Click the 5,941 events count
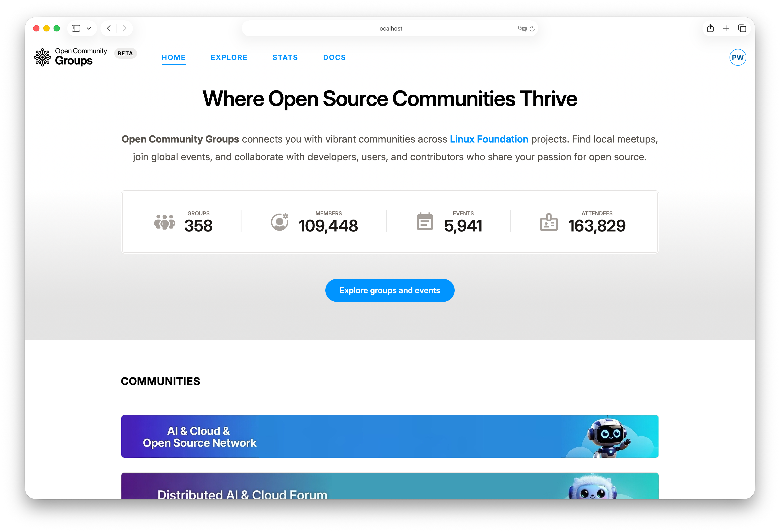The image size is (780, 532). (463, 226)
